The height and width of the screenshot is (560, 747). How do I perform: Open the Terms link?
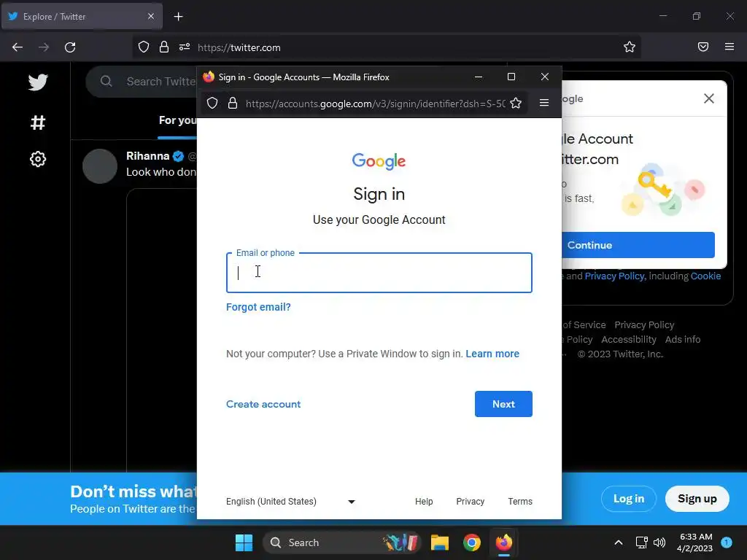[x=519, y=502]
